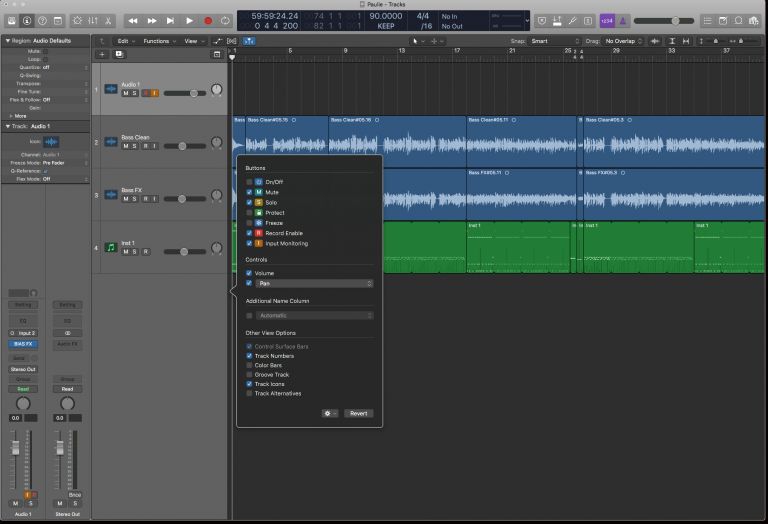
Task: Record-enable the Inst 1 track
Action: [145, 252]
